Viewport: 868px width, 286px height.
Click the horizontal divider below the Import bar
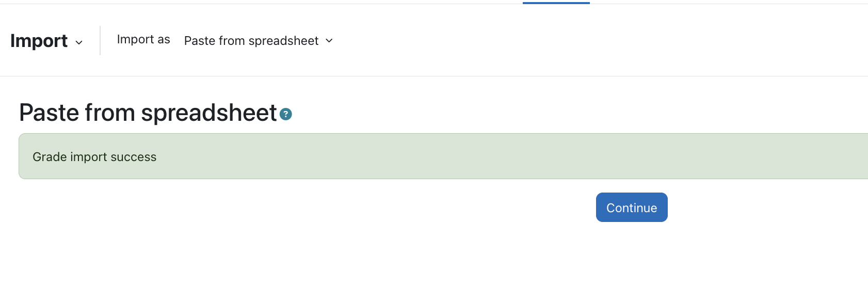click(x=434, y=76)
